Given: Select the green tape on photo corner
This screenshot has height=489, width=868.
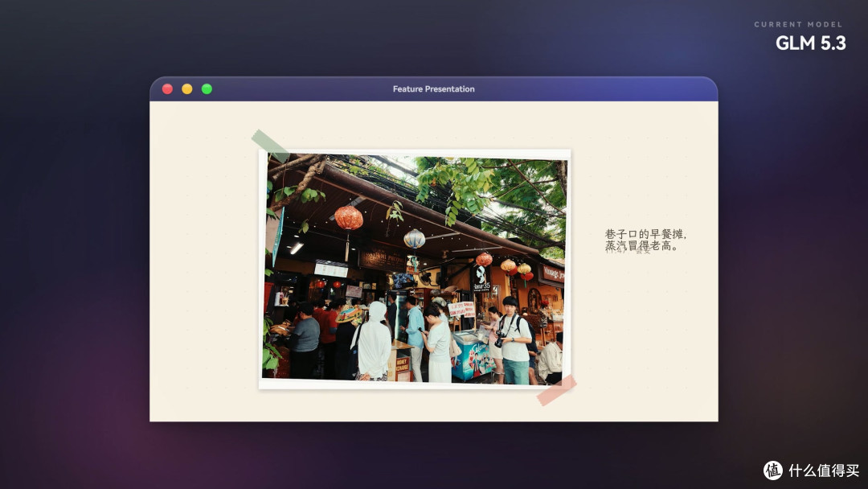Looking at the screenshot, I should click(x=270, y=146).
